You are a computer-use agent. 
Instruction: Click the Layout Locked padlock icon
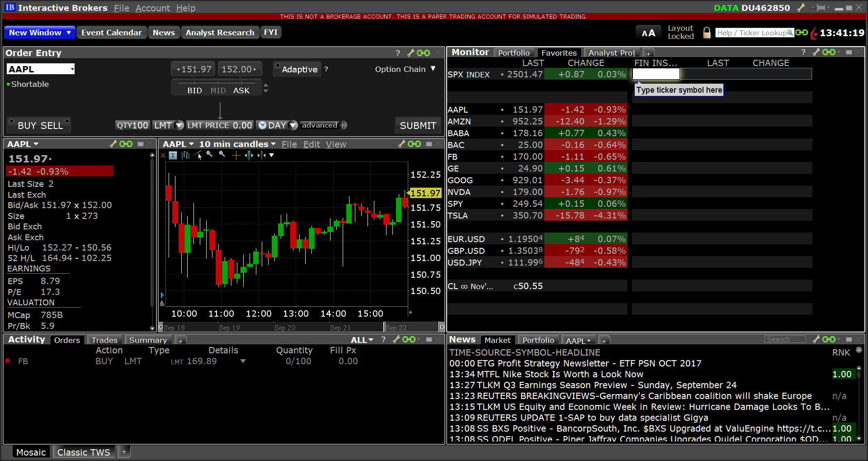(x=706, y=32)
